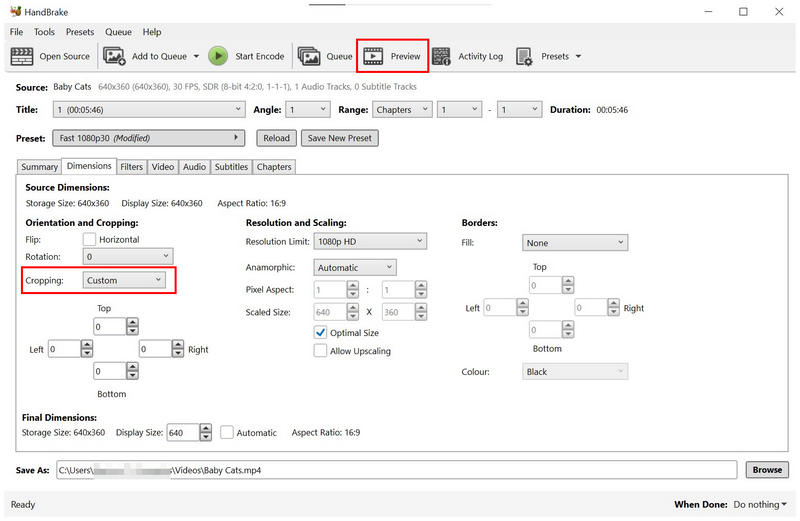Expand the Cropping Custom dropdown

[124, 280]
